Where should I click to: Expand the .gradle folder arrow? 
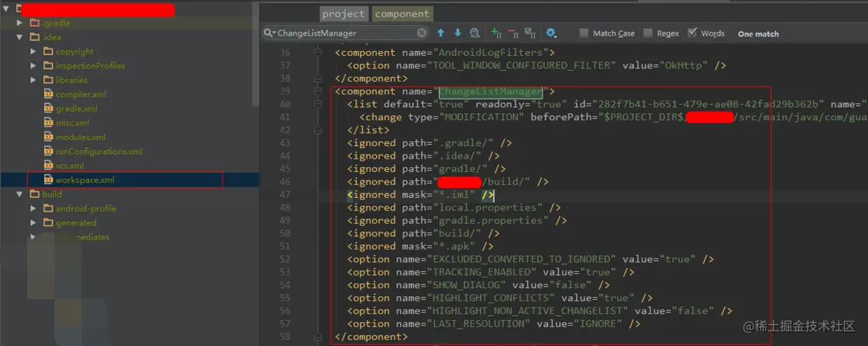(20, 23)
